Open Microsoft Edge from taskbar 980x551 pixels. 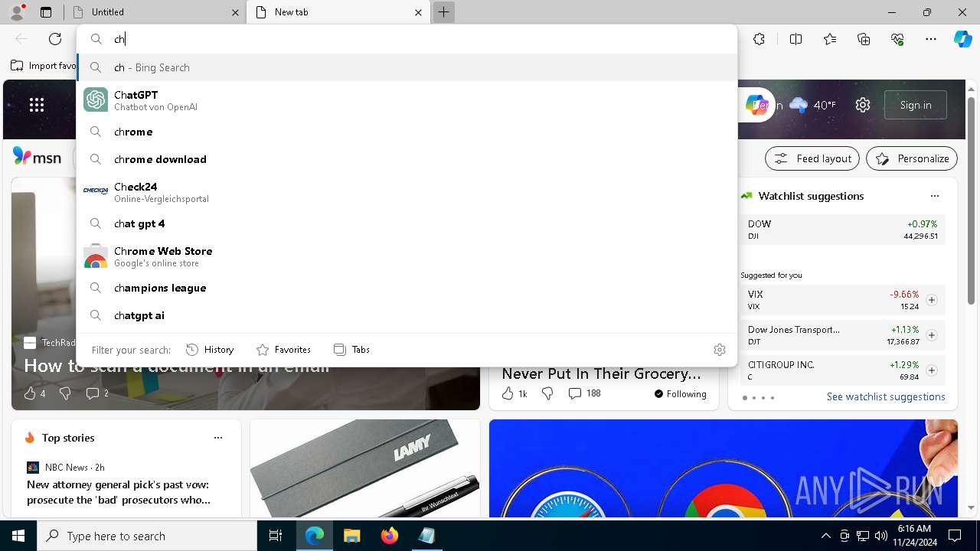(x=315, y=536)
